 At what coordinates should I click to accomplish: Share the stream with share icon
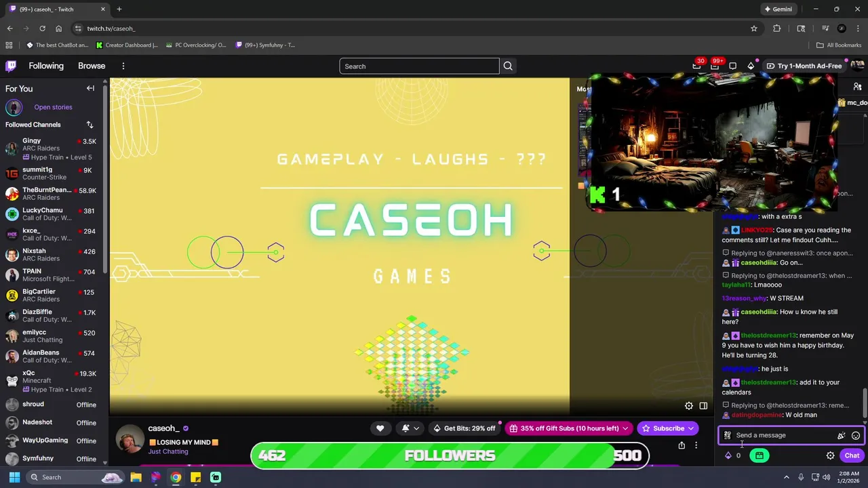682,445
